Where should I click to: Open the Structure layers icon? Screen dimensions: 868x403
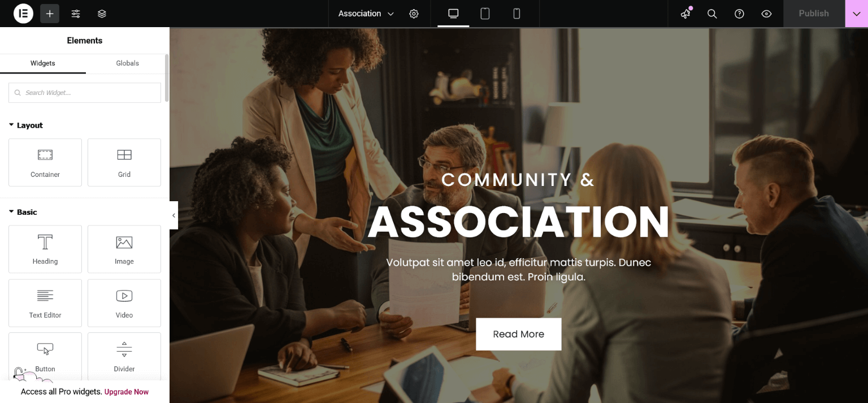click(102, 14)
